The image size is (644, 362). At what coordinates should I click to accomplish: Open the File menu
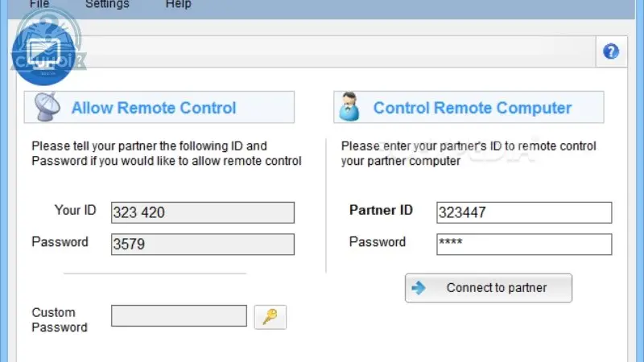pyautogui.click(x=39, y=4)
